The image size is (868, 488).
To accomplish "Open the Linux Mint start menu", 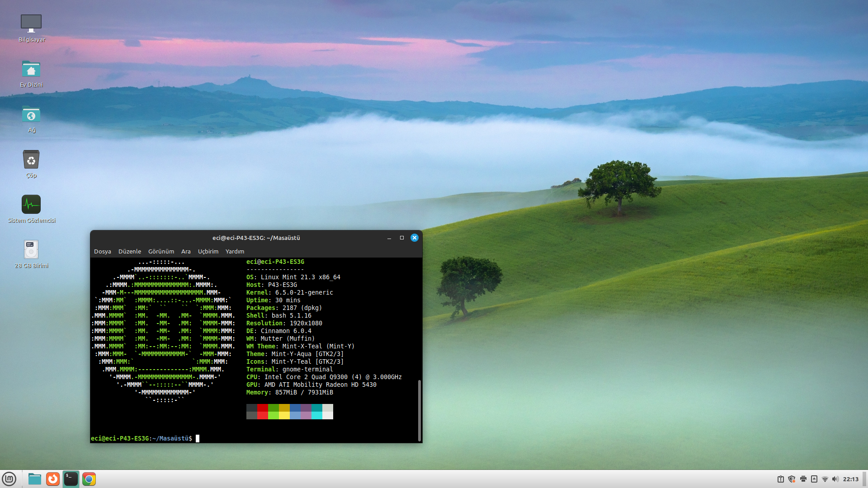I will (9, 479).
